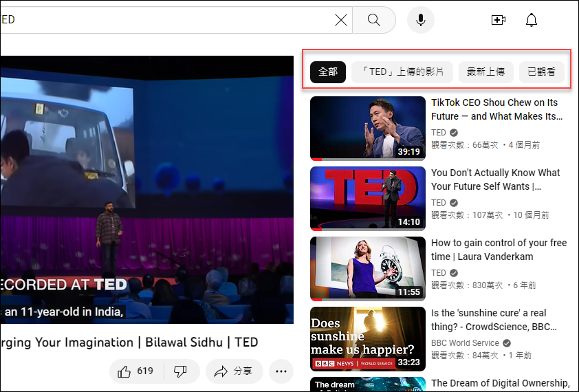Open title 'You Don't Actually Know What Your Future Self Wants'
579x392 pixels.
[x=496, y=179]
